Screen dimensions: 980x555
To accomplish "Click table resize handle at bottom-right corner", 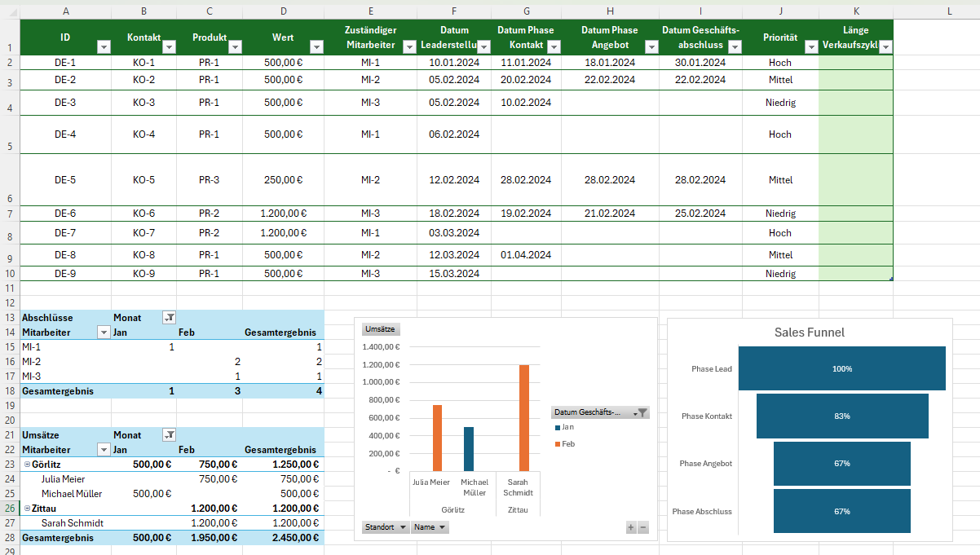I will pyautogui.click(x=890, y=279).
